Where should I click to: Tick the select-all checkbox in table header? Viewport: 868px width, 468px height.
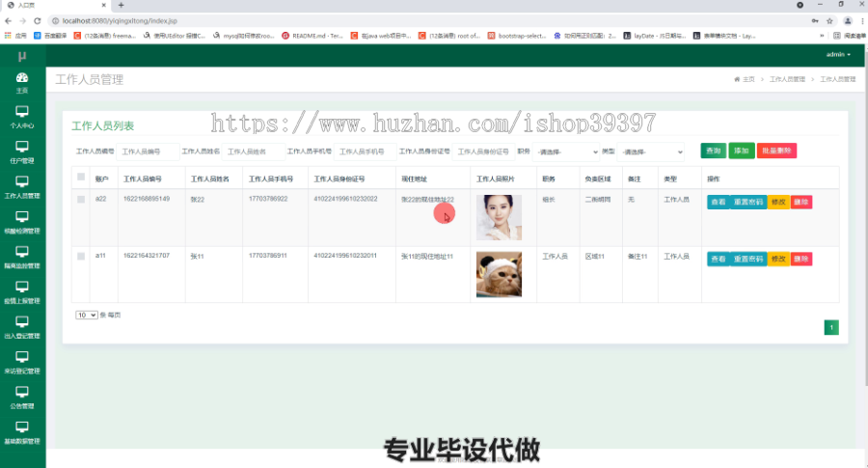pyautogui.click(x=81, y=177)
